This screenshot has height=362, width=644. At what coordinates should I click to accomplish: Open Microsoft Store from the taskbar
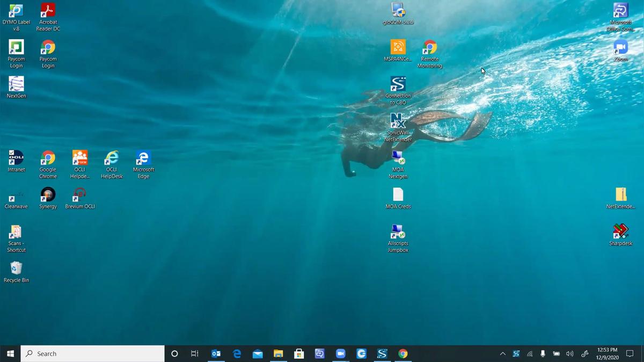299,353
